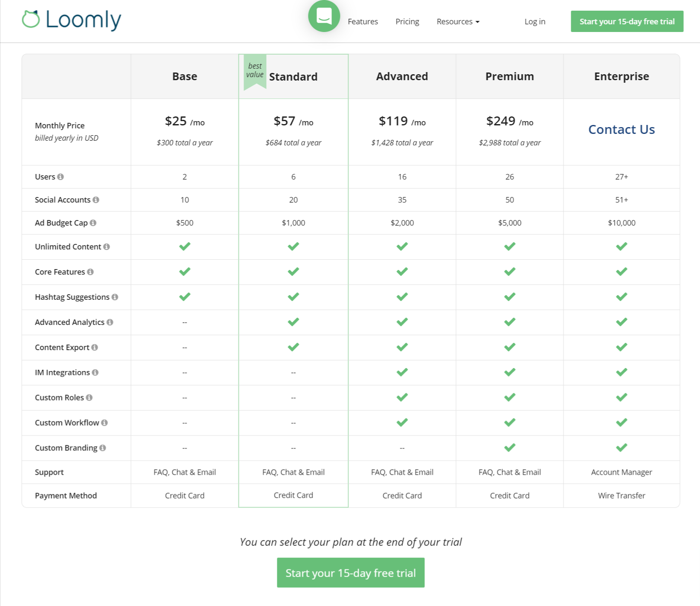Click '$2,988 total a year' text
700x606 pixels.
click(510, 143)
